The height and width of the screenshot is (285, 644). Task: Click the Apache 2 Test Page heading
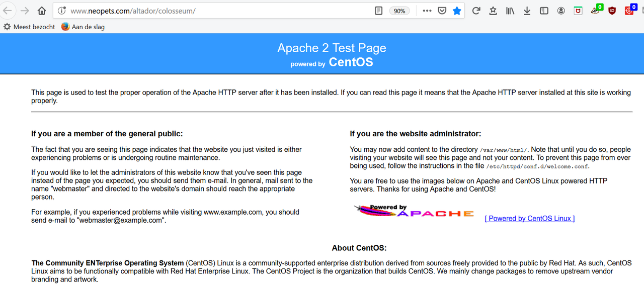coord(332,48)
